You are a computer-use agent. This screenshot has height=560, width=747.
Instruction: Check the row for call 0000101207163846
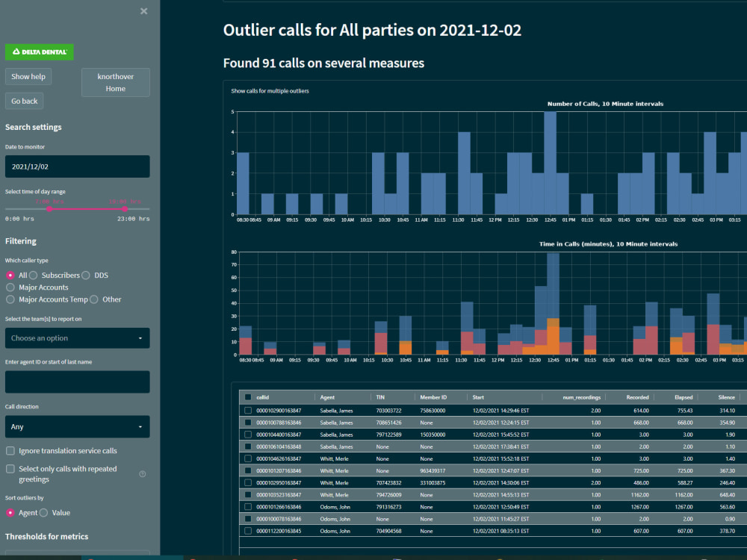coord(248,470)
